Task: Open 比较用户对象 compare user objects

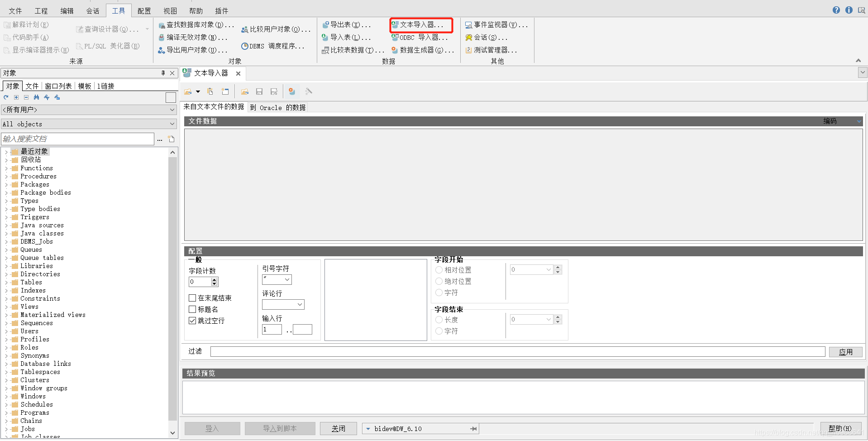Action: 276,29
